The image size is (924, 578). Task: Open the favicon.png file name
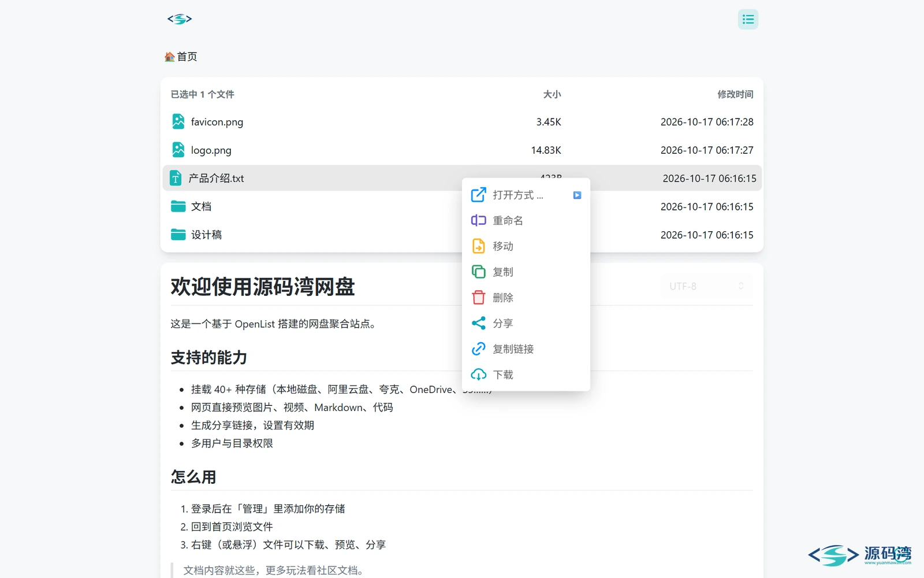click(217, 122)
